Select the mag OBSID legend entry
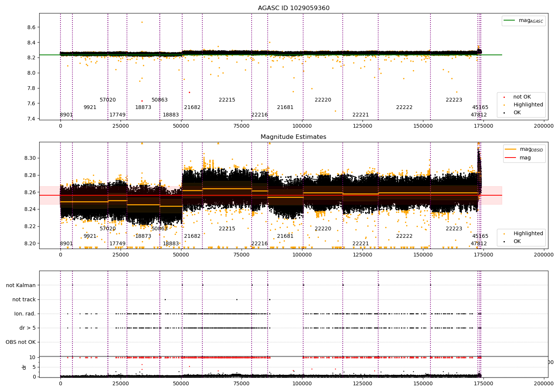The height and width of the screenshot is (392, 560). [x=524, y=149]
